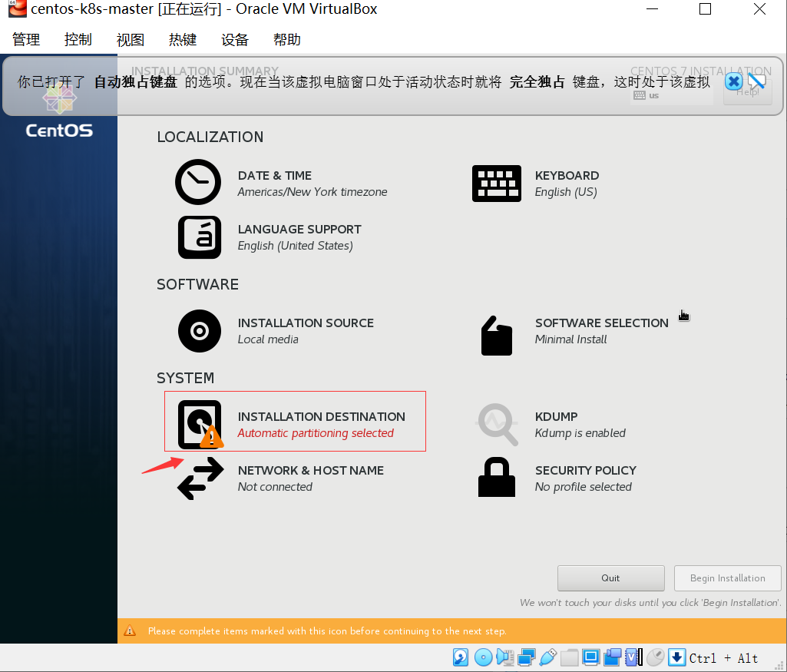Click the Quit button
The image size is (787, 672).
tap(611, 578)
